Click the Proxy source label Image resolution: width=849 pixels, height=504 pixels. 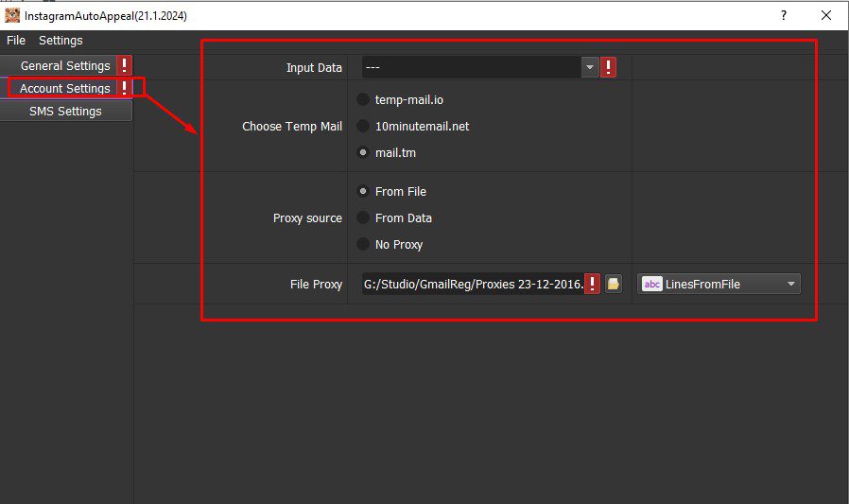pyautogui.click(x=307, y=217)
